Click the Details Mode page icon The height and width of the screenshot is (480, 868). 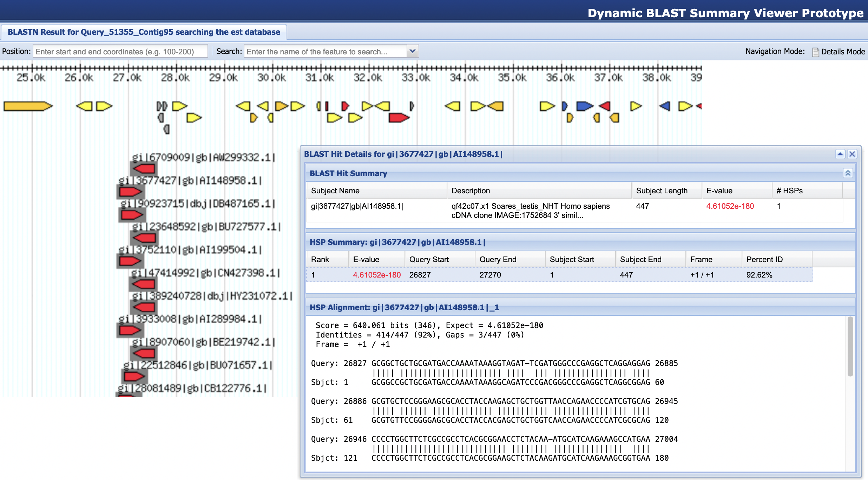click(815, 52)
